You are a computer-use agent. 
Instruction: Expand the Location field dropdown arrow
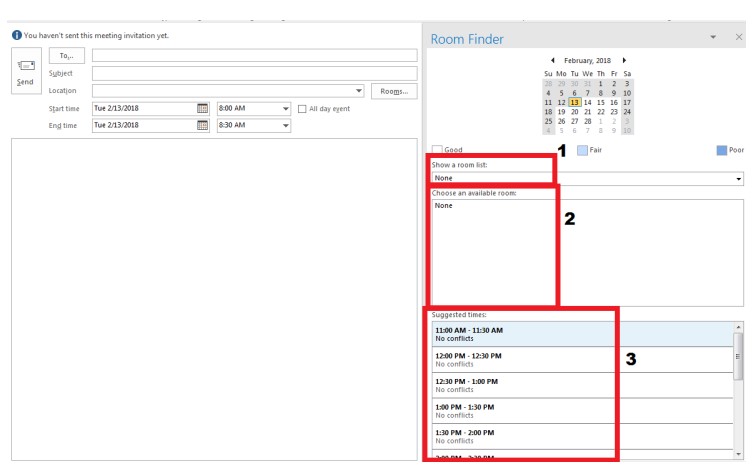(x=359, y=91)
